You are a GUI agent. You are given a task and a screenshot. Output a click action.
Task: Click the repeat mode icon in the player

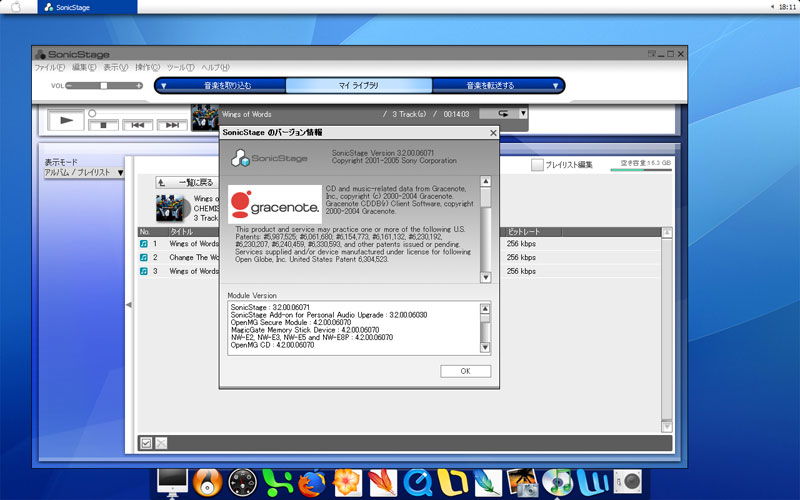tap(503, 114)
